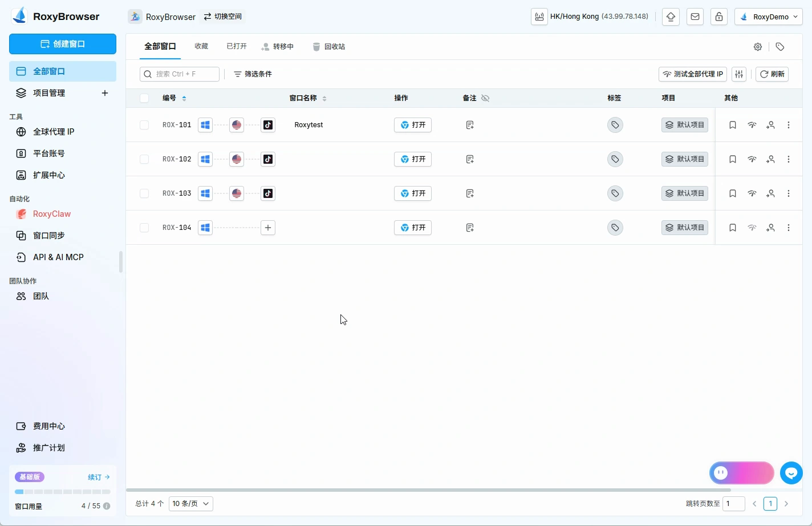Viewport: 812px width, 526px height.
Task: Bookmark the ROX-101 window
Action: coord(733,125)
